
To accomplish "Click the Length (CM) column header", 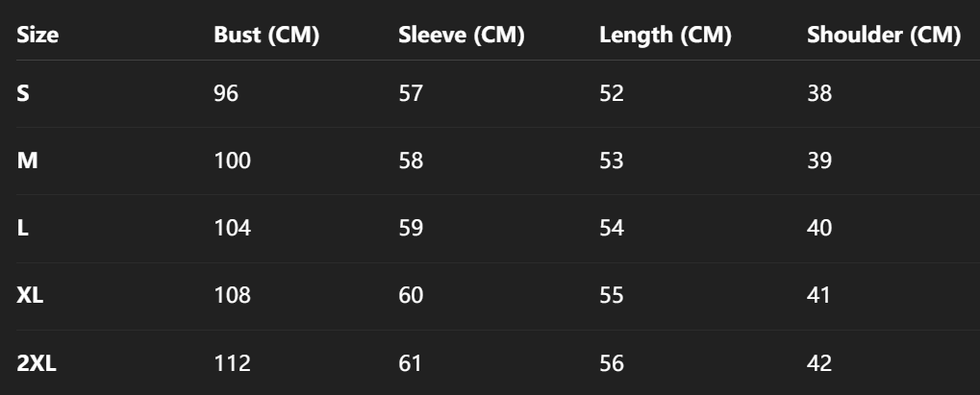I will (666, 37).
